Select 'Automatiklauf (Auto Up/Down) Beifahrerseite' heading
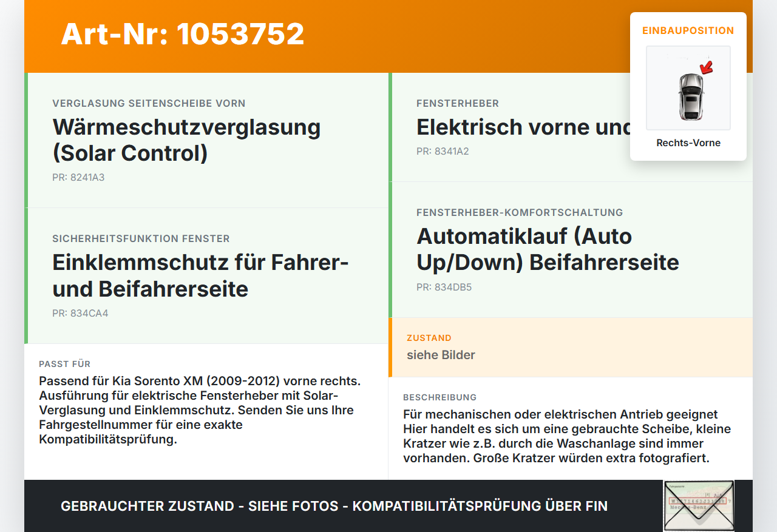Image resolution: width=777 pixels, height=532 pixels. click(548, 249)
